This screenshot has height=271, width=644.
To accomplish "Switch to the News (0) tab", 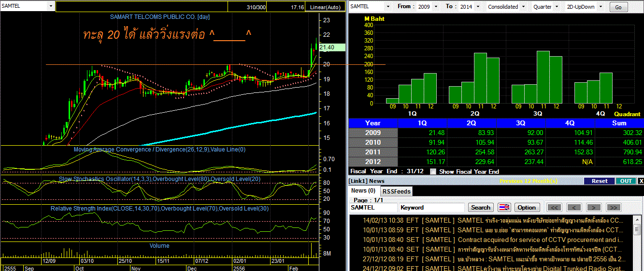I will (363, 191).
